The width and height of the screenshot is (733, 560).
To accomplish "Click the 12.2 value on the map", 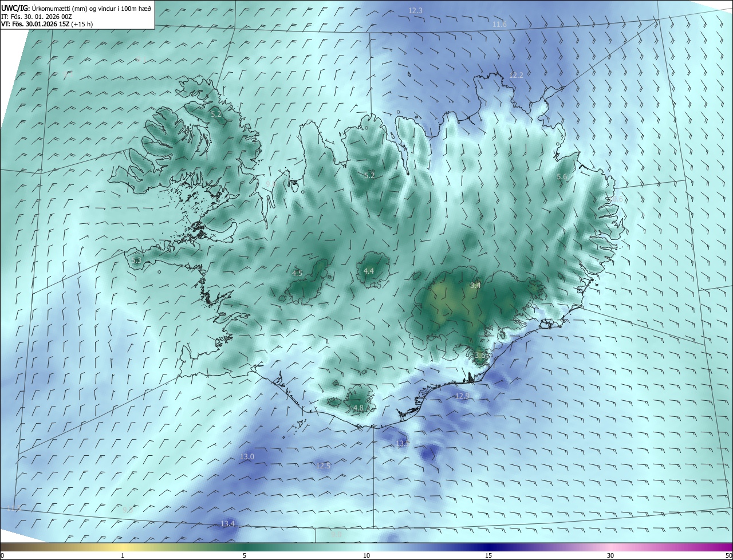I will point(516,76).
